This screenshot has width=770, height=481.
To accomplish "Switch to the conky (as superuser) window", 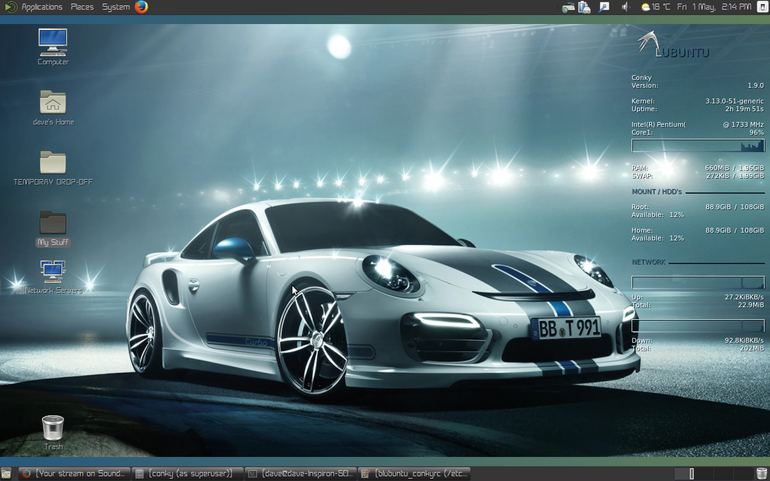I will click(188, 474).
